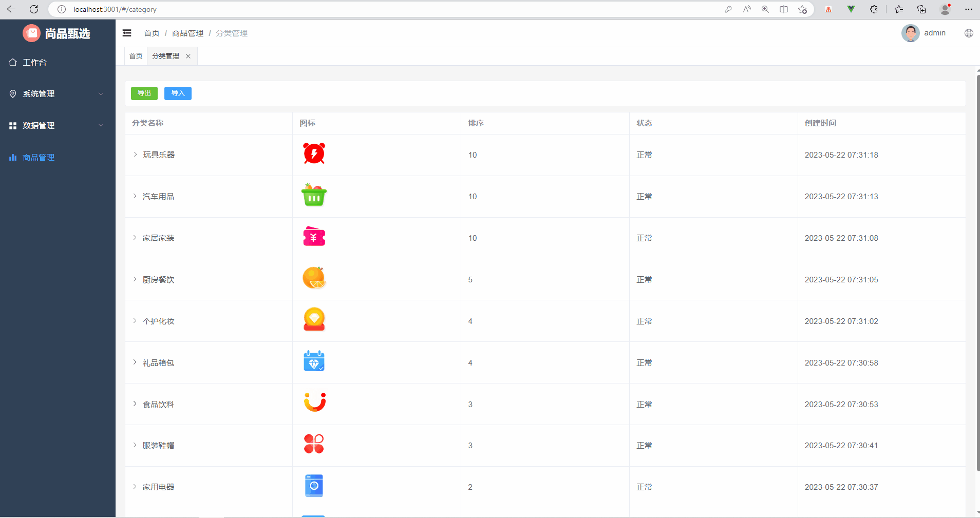Open 工作台 in the sidebar
The width and height of the screenshot is (980, 518).
click(x=58, y=62)
